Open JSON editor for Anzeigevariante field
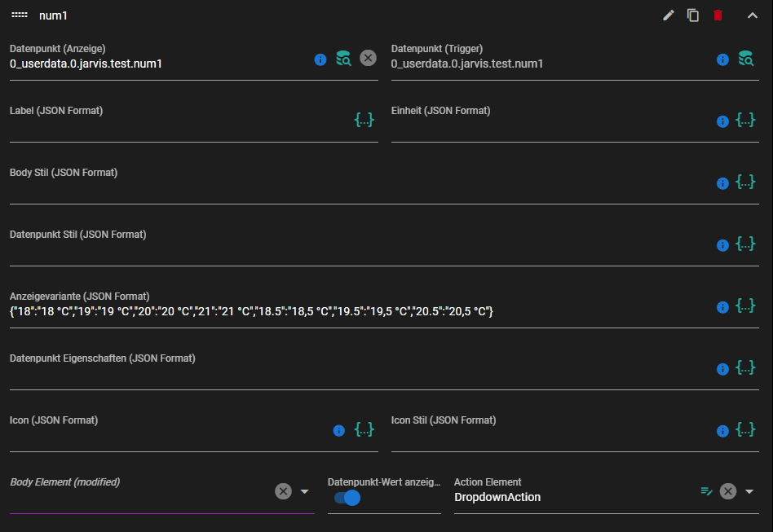Viewport: 773px width, 532px height. pyautogui.click(x=745, y=306)
